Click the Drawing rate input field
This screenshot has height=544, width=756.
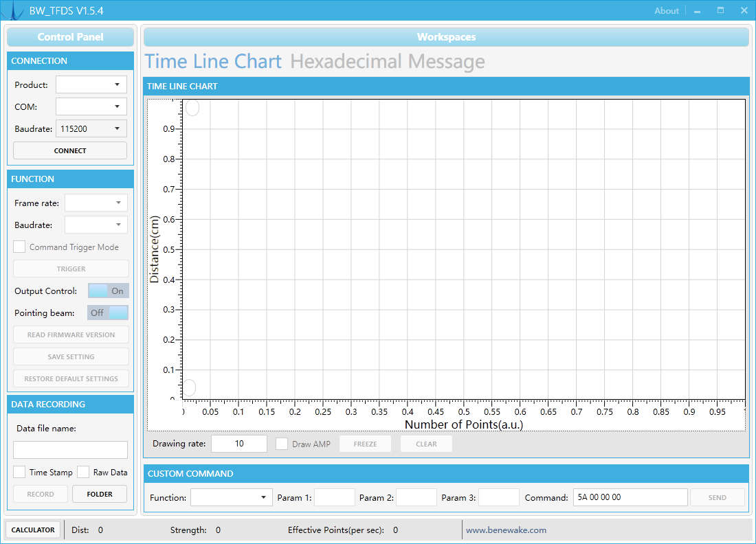tap(239, 444)
